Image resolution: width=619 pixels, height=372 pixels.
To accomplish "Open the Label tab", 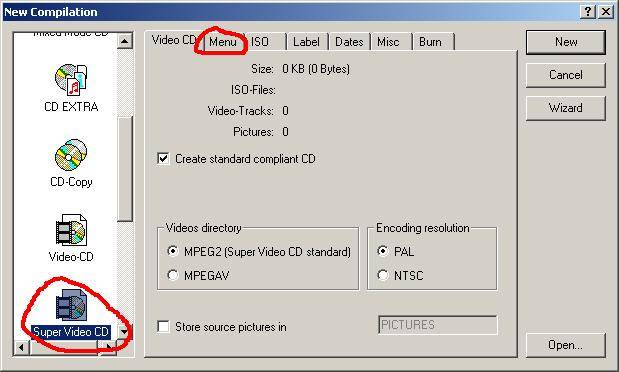I will [308, 42].
